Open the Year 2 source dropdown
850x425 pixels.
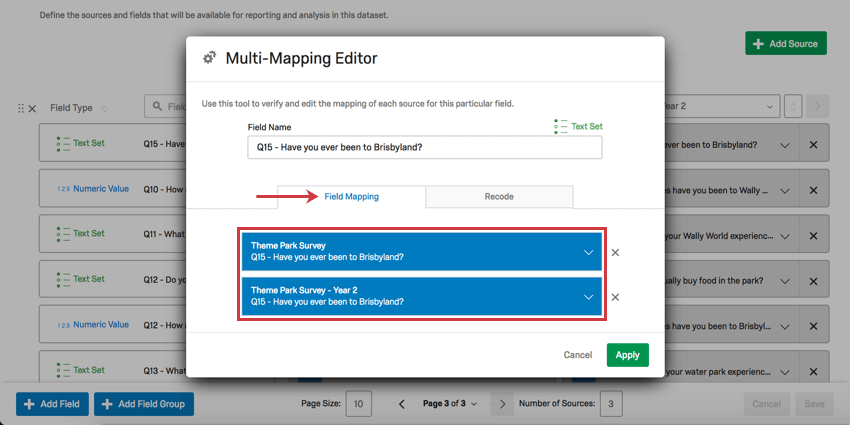point(721,107)
